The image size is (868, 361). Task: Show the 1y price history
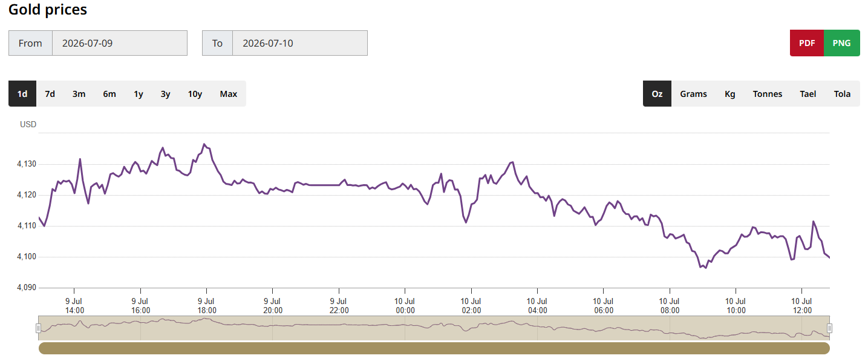click(x=139, y=94)
